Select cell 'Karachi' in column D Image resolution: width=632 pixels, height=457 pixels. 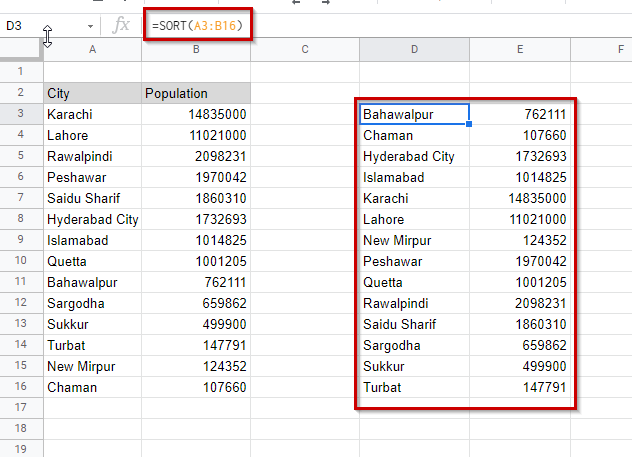click(x=414, y=198)
